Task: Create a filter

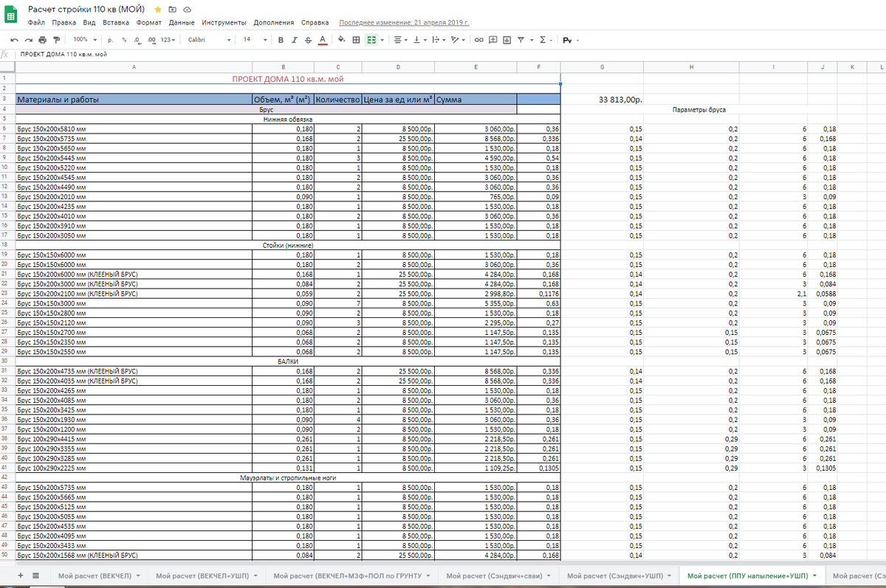Action: 521,40
